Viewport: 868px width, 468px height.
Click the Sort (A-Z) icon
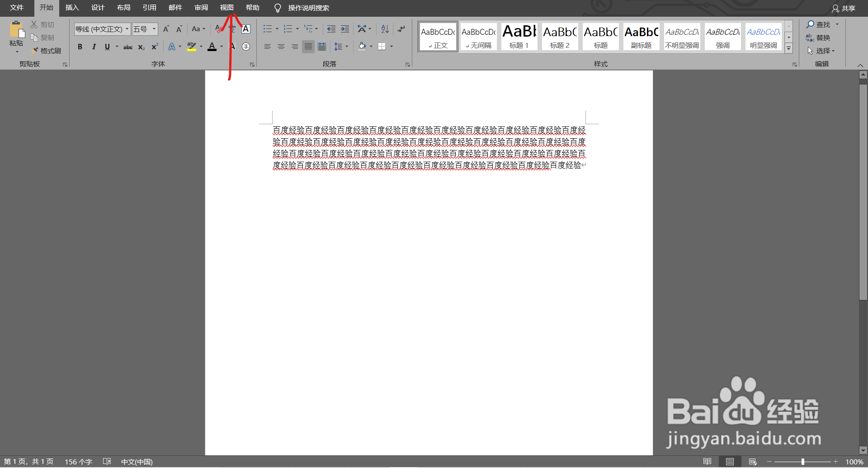click(x=385, y=29)
